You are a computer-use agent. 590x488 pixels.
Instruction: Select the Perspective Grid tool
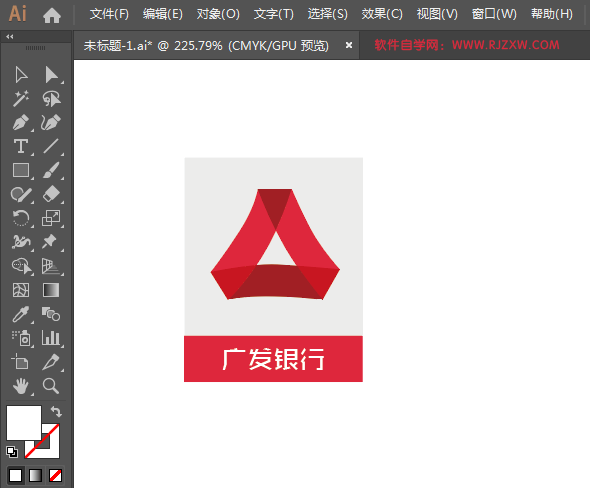pos(51,266)
